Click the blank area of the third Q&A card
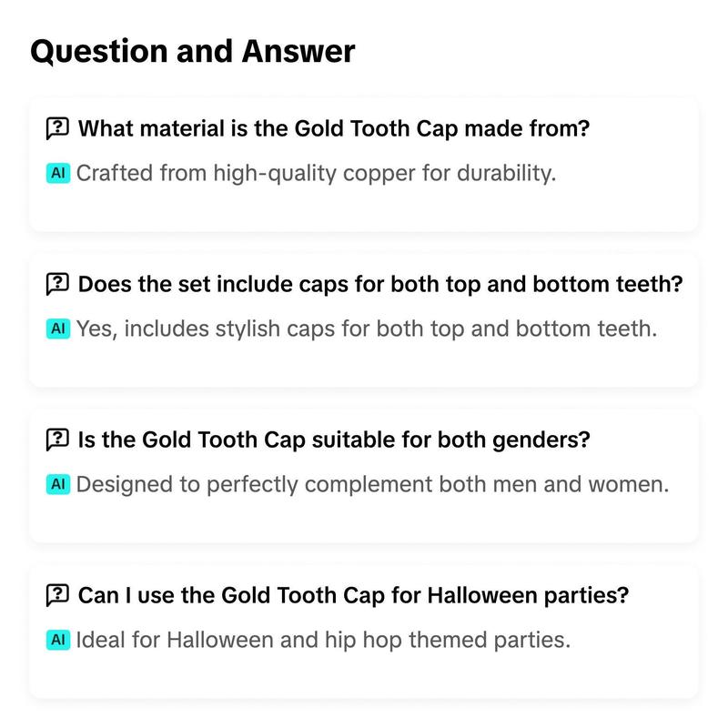 point(363,520)
